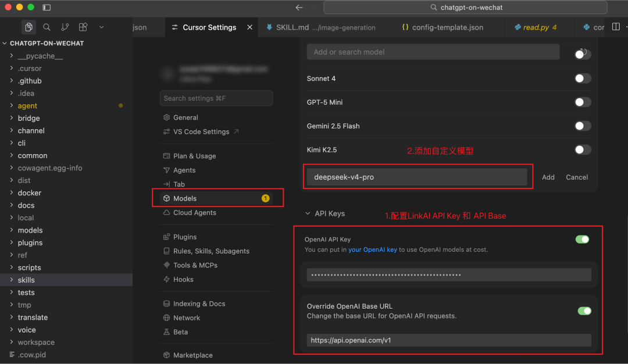628x364 pixels.
Task: Click the VS Code Settings external-link arrow
Action: point(236,131)
